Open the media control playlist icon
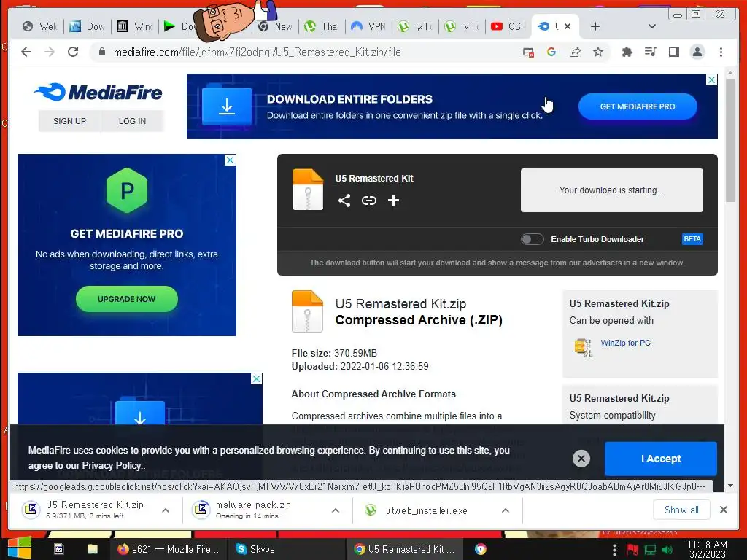The height and width of the screenshot is (560, 747). pyautogui.click(x=650, y=52)
